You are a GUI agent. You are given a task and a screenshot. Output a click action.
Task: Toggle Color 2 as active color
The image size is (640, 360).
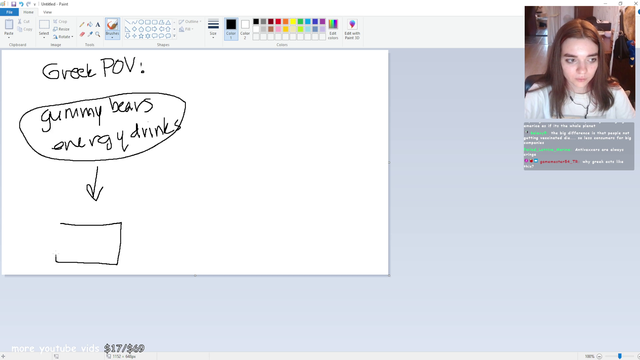click(x=245, y=29)
